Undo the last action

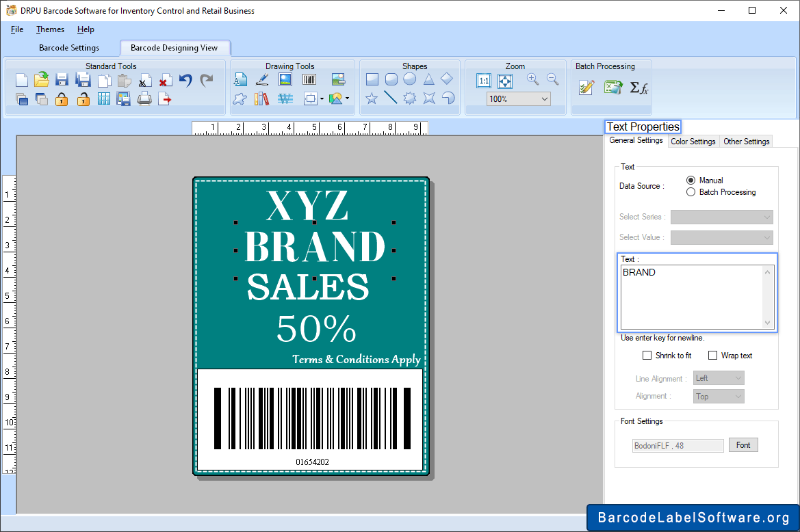click(185, 80)
